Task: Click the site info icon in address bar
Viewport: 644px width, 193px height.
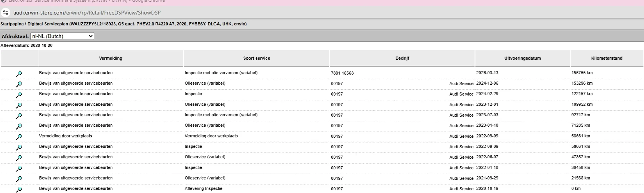Action: (x=6, y=13)
